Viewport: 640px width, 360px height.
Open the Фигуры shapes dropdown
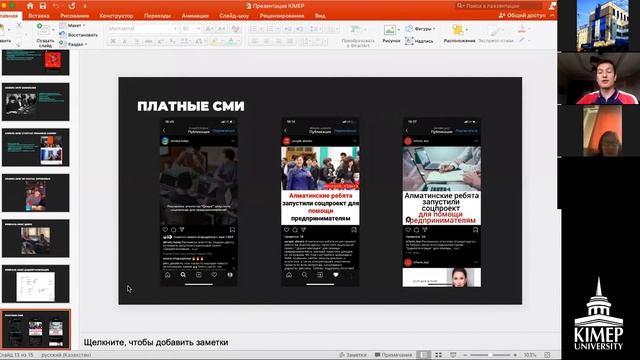tap(420, 29)
